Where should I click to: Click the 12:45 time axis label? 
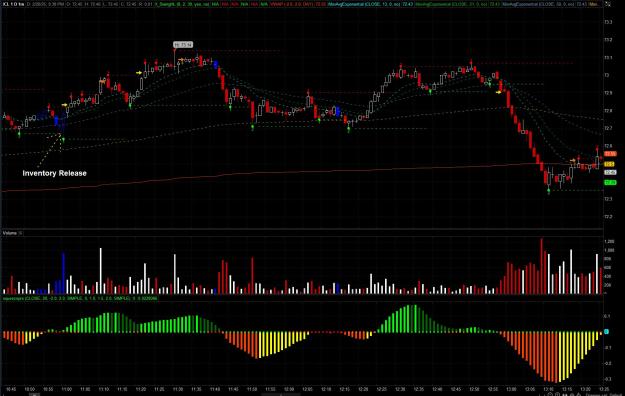click(x=456, y=389)
